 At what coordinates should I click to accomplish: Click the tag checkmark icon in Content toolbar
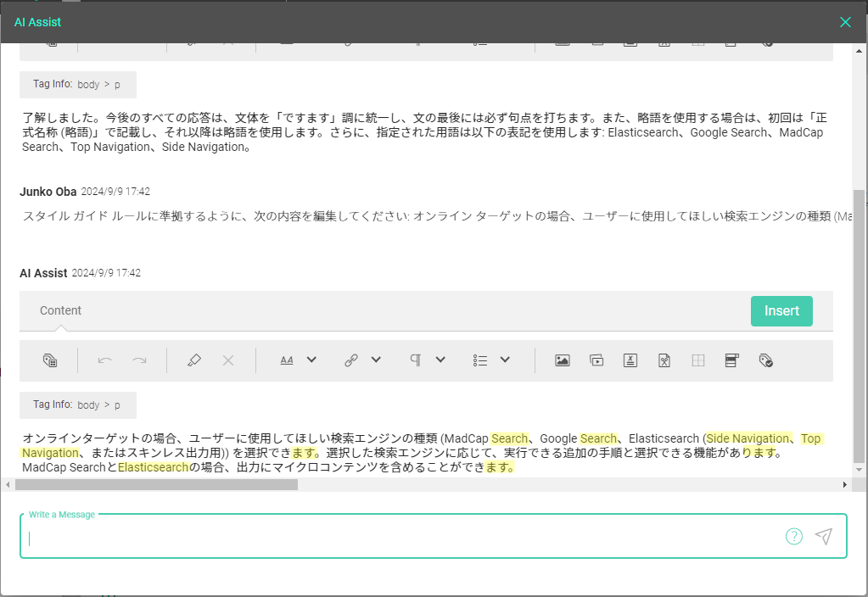(x=766, y=360)
